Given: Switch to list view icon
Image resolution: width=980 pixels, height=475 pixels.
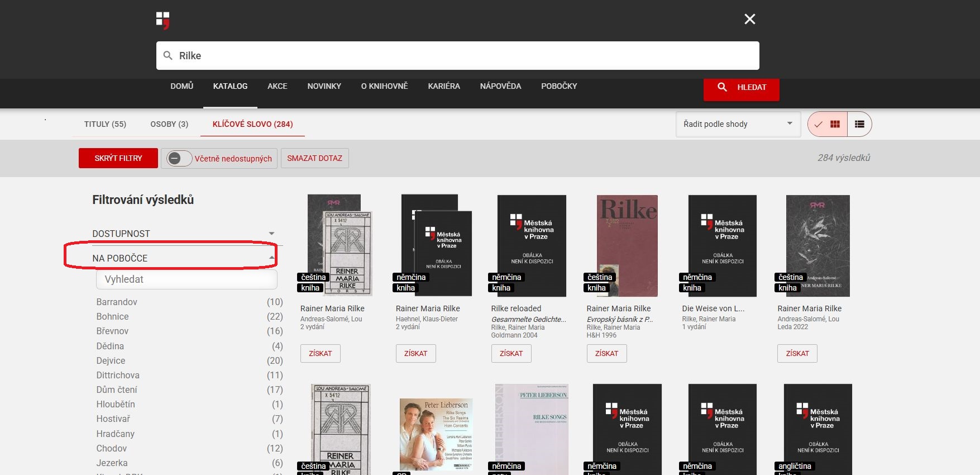Looking at the screenshot, I should (x=859, y=124).
